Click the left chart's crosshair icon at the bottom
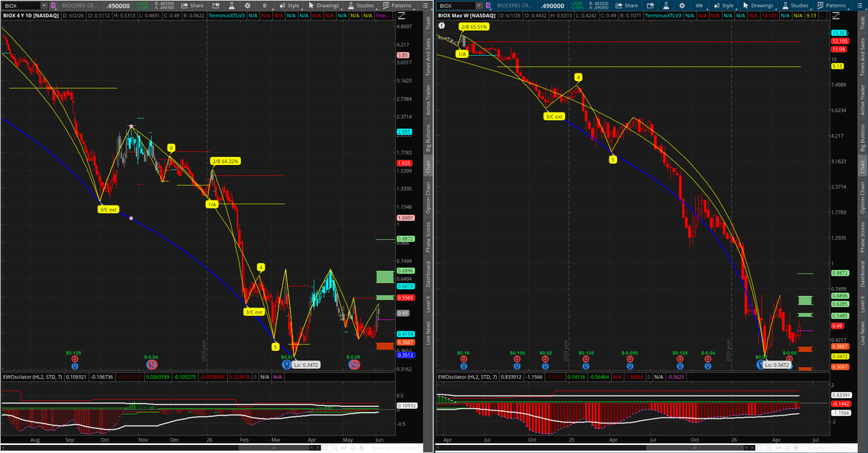Image resolution: width=868 pixels, height=453 pixels. click(353, 448)
